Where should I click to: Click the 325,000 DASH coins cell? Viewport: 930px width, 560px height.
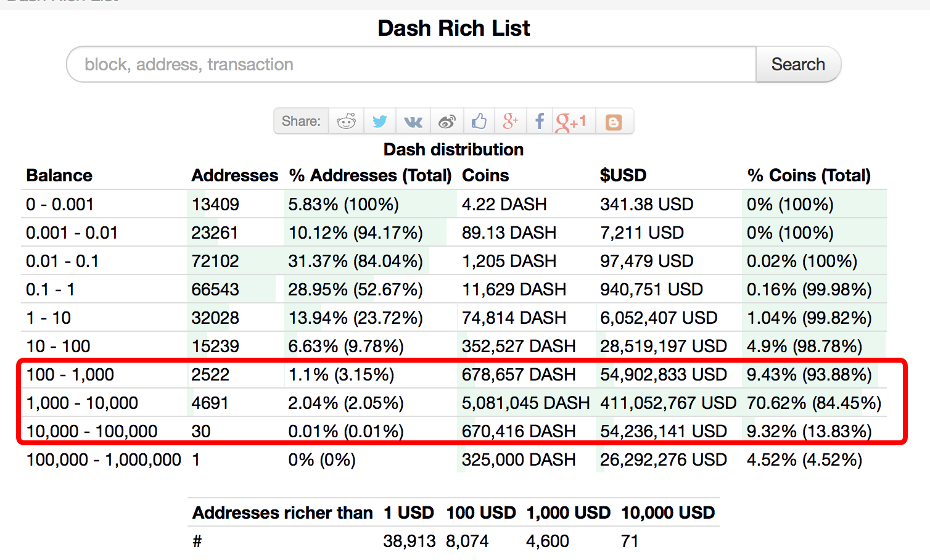(519, 460)
